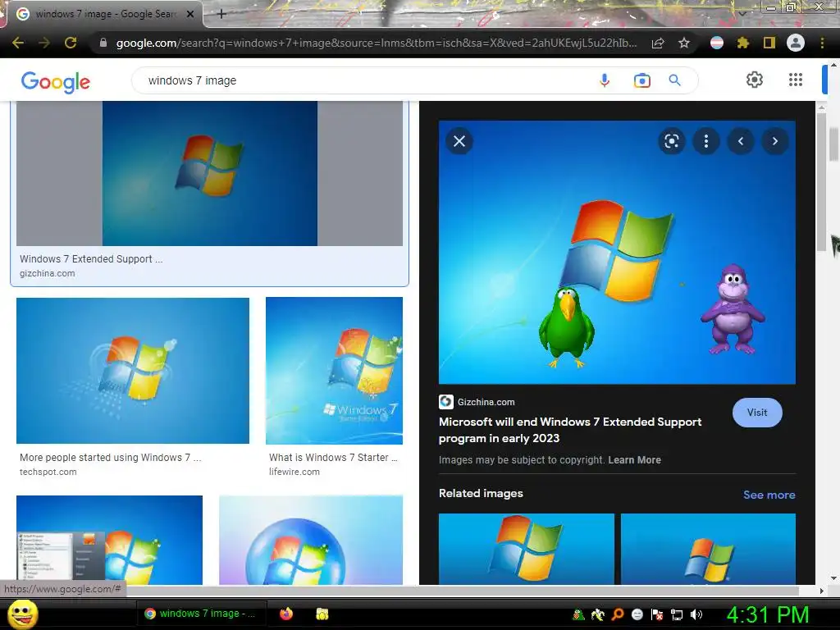
Task: Open the Extensions puzzle piece menu
Action: pyautogui.click(x=742, y=43)
